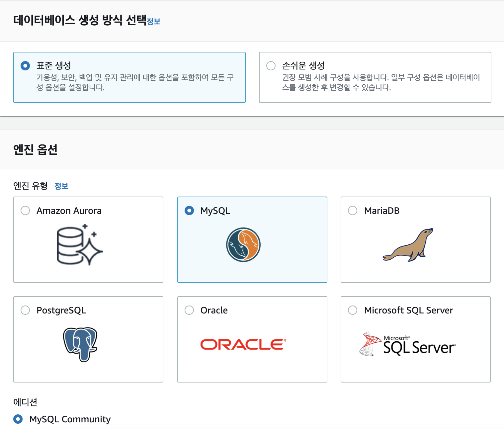This screenshot has width=504, height=429.
Task: Click the MySQL engine label
Action: click(x=215, y=211)
